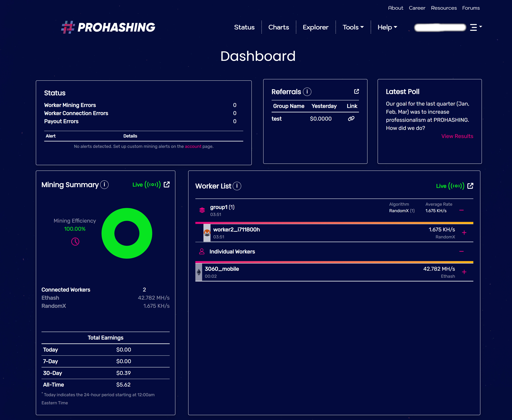Click the PROHASHING logo
Image resolution: width=512 pixels, height=420 pixels.
[108, 27]
